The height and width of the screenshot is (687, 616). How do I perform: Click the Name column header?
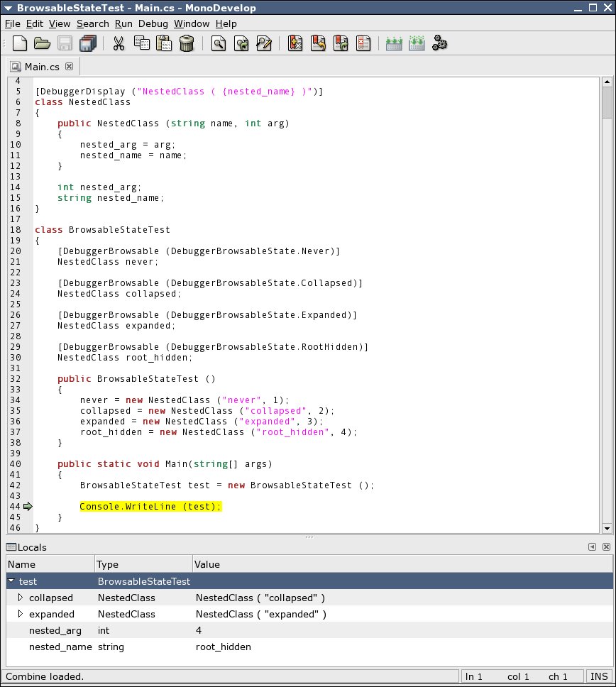point(50,564)
